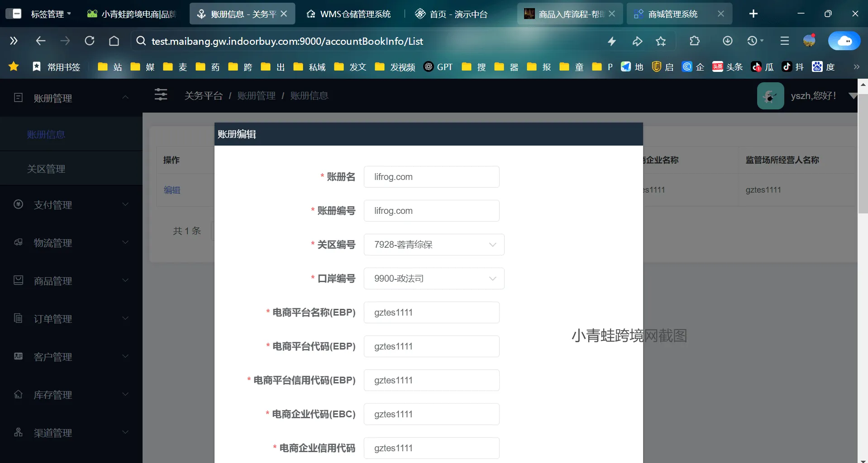Screen dimensions: 868x463
Task: Toggle sidebar collapse icon beside breadcrumb
Action: coord(161,95)
